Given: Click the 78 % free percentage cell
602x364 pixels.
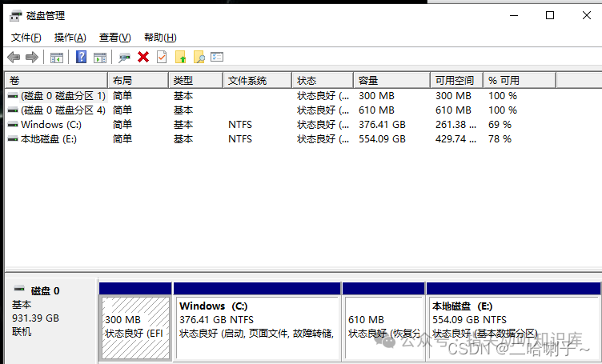Looking at the screenshot, I should 500,139.
